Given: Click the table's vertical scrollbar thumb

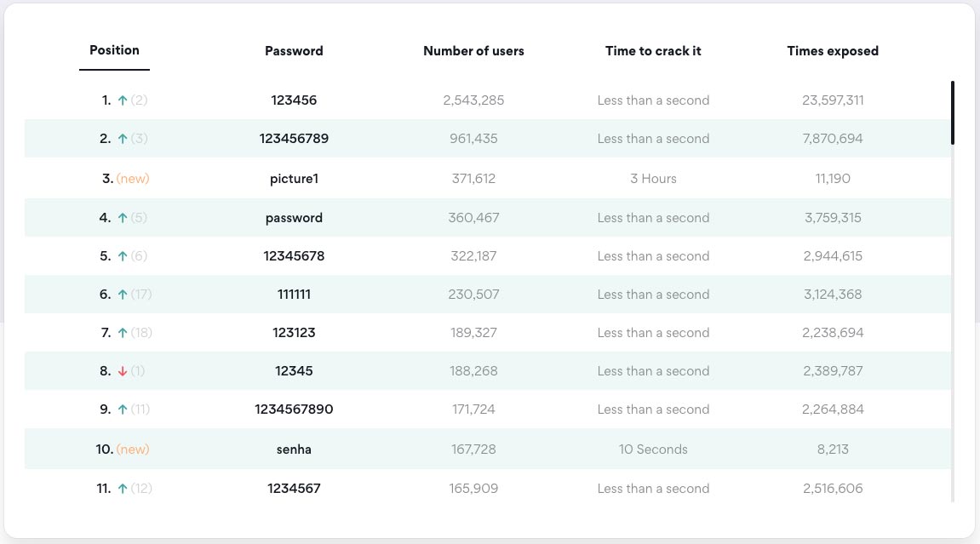Looking at the screenshot, I should click(x=953, y=113).
